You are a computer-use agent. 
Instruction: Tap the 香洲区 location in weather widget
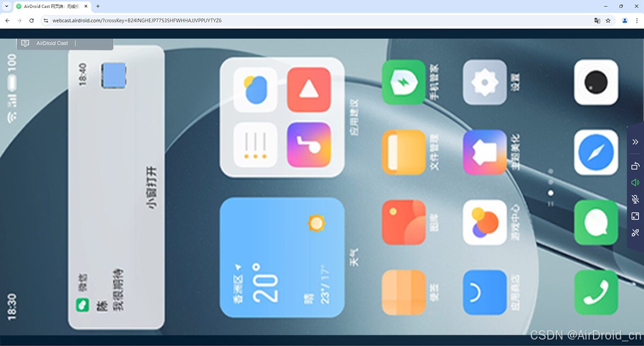point(237,289)
